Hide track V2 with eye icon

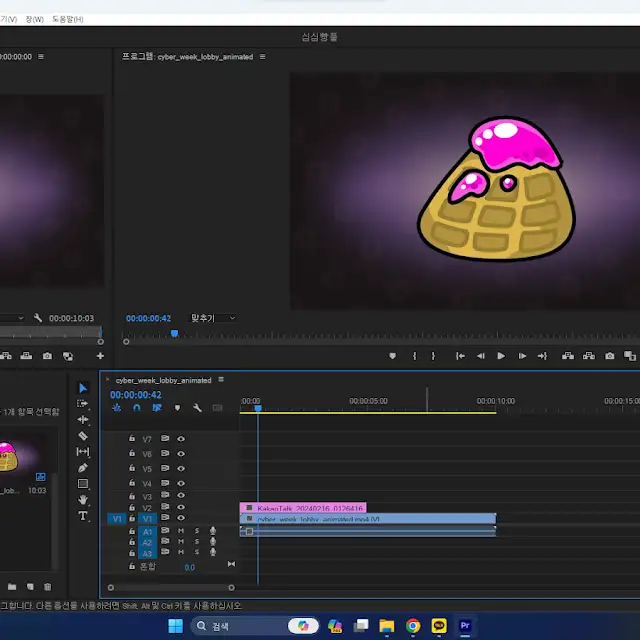tap(181, 508)
